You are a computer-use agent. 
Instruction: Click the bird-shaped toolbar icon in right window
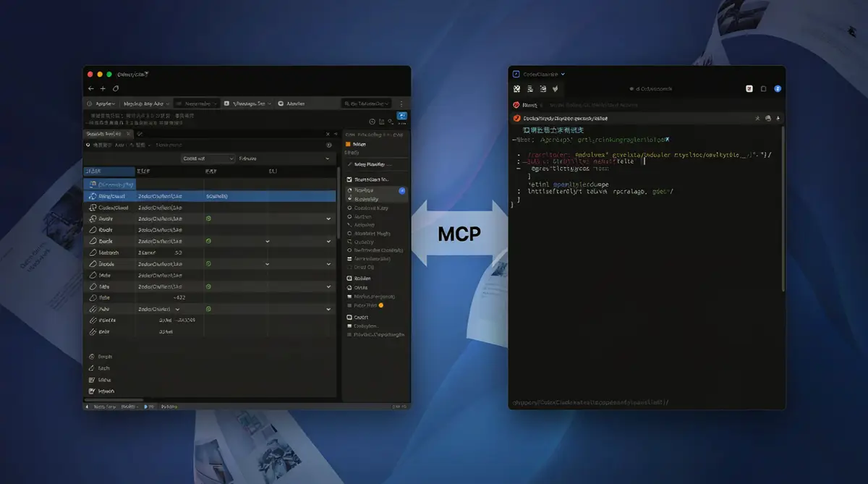coord(555,89)
